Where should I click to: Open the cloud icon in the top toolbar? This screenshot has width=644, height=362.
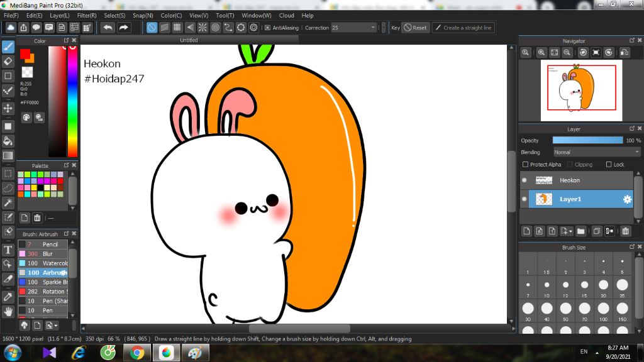[x=11, y=28]
